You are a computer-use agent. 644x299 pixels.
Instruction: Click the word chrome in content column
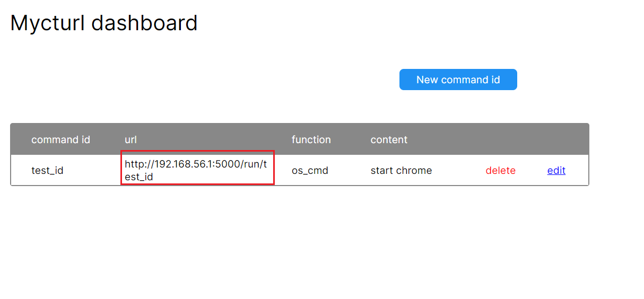click(x=414, y=170)
